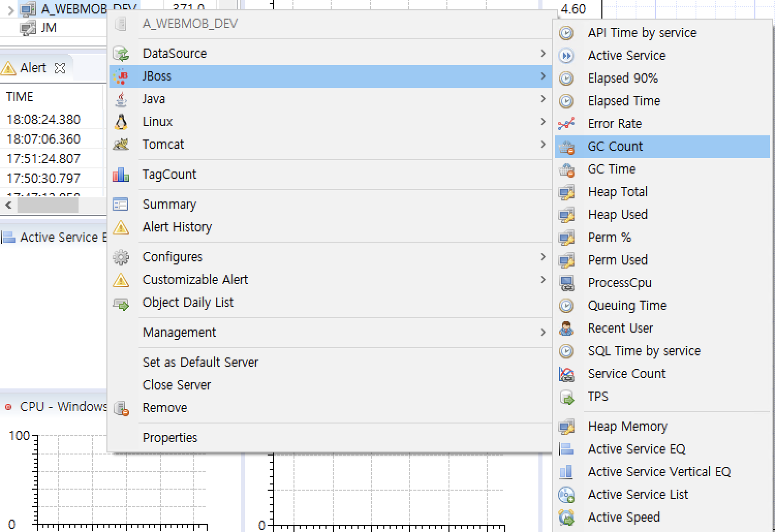Click the Active Service List icon
This screenshot has height=532, width=775.
[567, 495]
